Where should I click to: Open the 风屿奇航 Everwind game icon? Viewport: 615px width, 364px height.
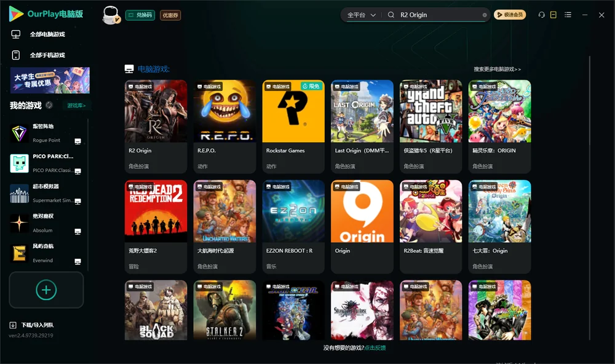point(19,254)
